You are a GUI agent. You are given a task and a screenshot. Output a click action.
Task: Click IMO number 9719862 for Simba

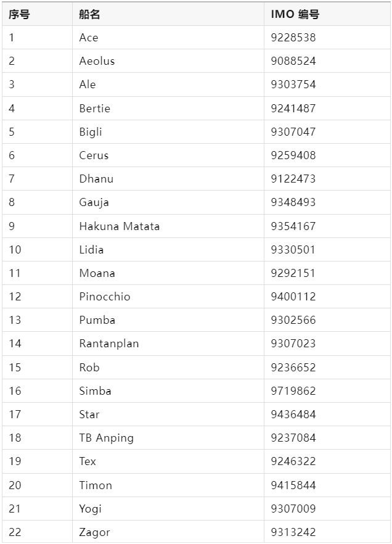click(293, 390)
